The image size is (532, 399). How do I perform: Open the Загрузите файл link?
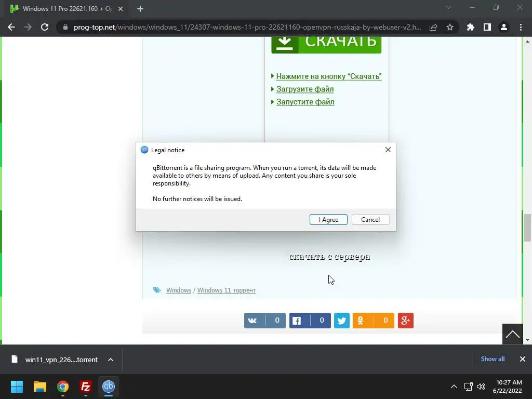304,89
